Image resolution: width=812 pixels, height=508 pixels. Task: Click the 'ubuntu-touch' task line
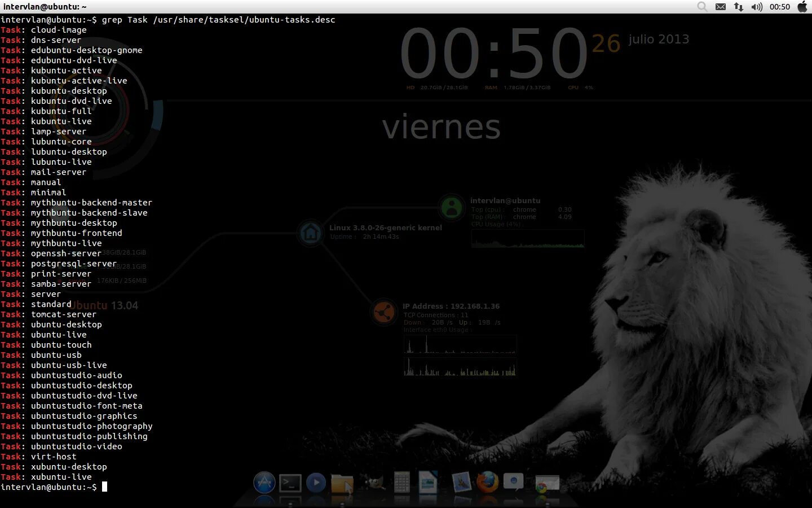46,345
